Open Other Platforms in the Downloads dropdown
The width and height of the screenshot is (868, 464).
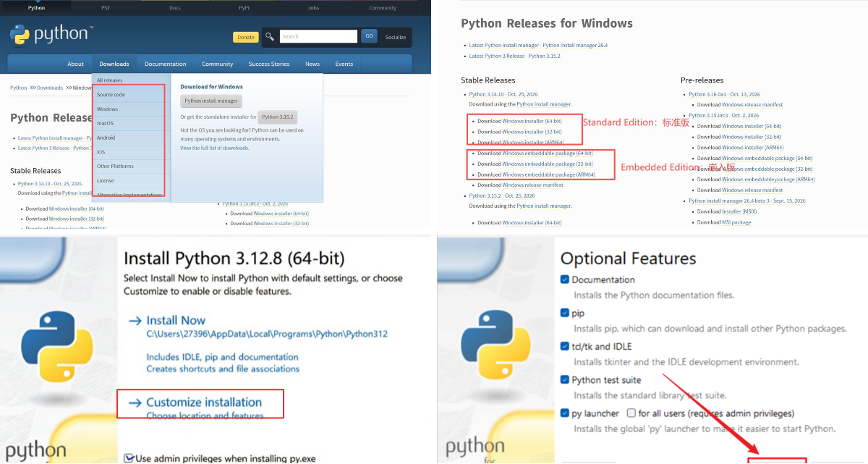(115, 166)
